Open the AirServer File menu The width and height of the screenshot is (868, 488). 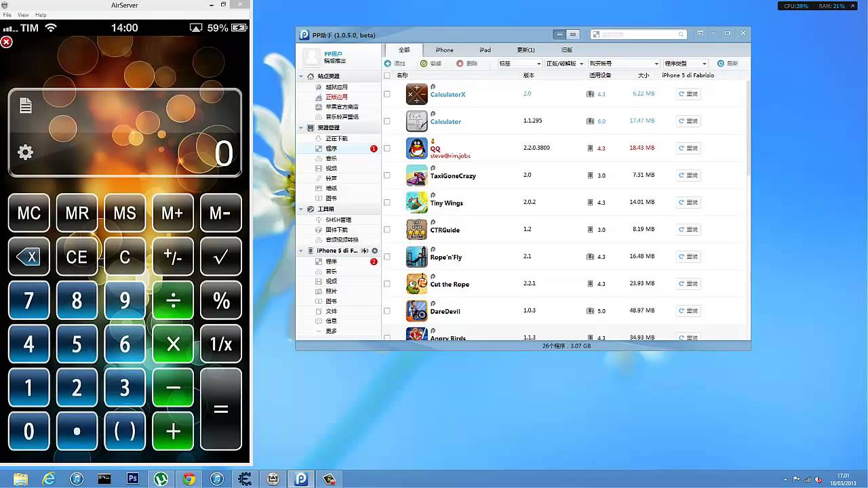click(x=7, y=14)
